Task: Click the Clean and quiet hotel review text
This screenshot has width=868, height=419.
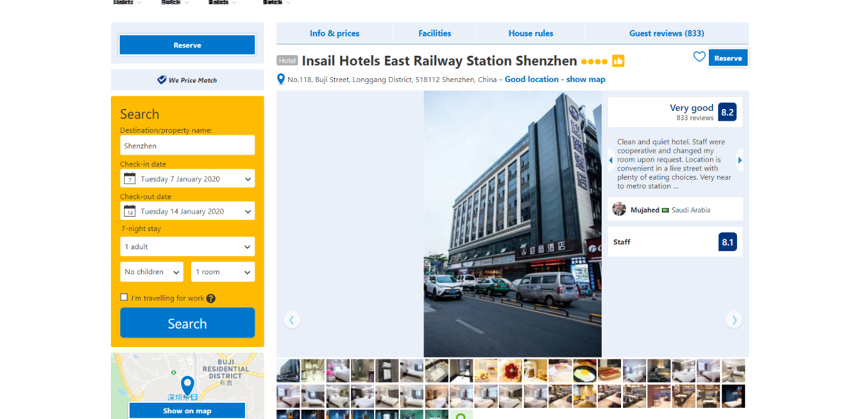Action: pyautogui.click(x=674, y=164)
